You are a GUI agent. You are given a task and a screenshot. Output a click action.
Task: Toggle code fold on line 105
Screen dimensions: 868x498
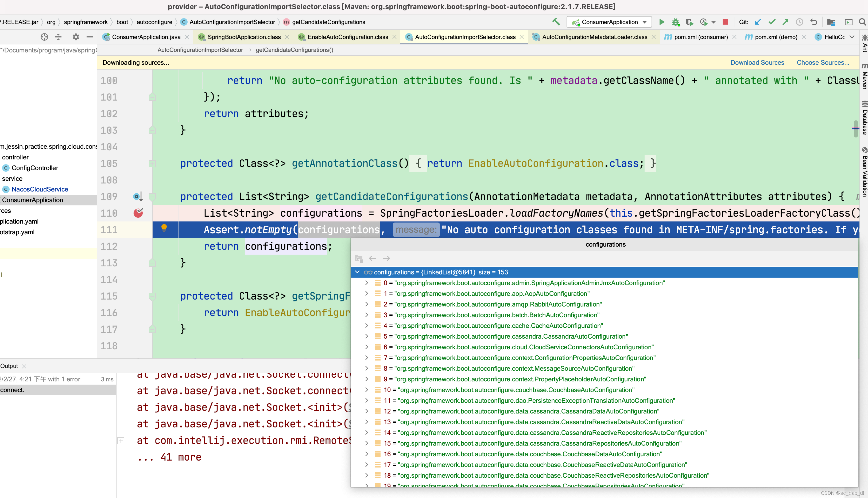152,163
